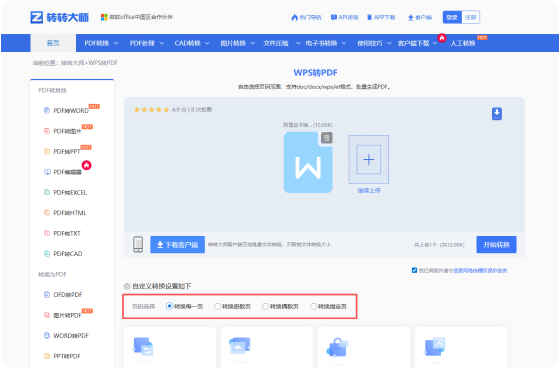Open PDF转TXT from the sidebar

point(67,233)
